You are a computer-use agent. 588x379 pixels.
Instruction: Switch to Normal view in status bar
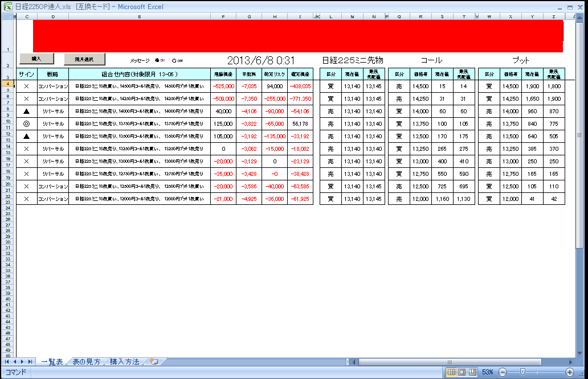451,372
